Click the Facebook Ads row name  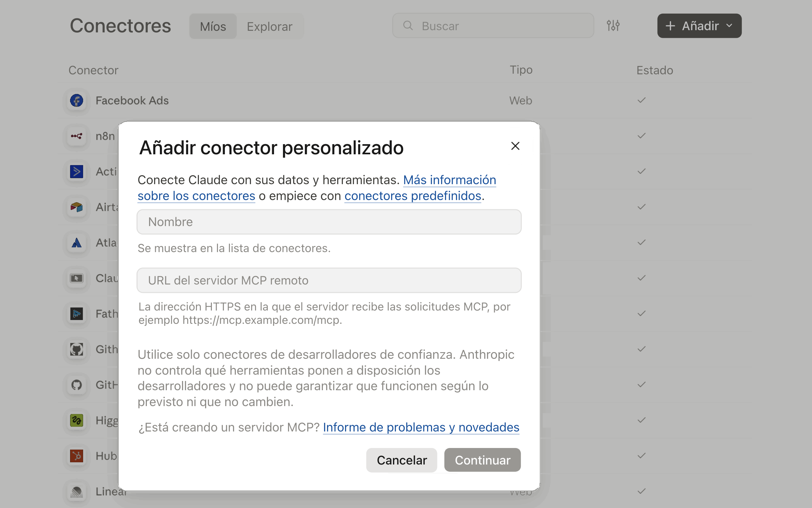[132, 100]
